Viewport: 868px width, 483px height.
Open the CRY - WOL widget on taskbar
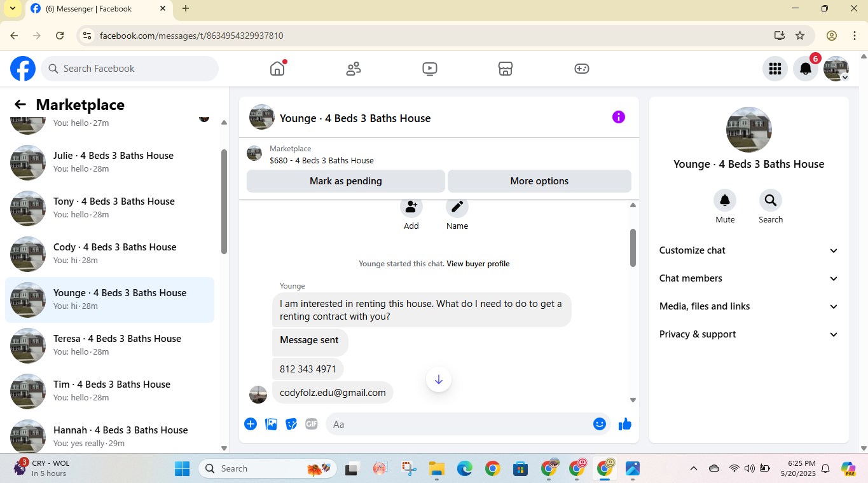click(x=42, y=468)
